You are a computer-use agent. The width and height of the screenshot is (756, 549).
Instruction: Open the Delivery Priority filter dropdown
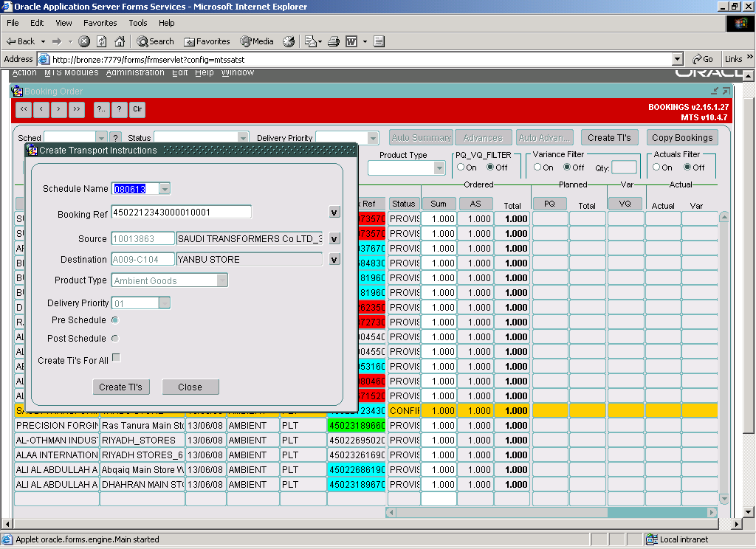pyautogui.click(x=373, y=138)
